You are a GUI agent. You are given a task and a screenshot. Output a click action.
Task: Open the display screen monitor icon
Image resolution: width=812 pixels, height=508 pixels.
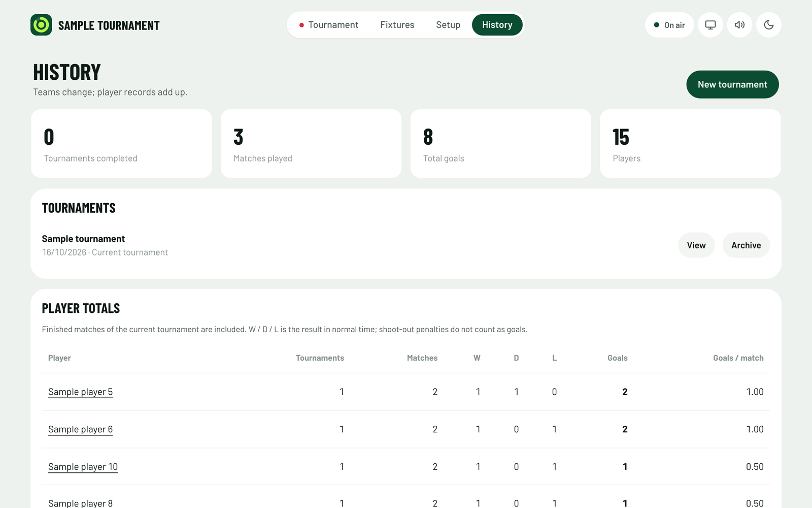coord(710,25)
